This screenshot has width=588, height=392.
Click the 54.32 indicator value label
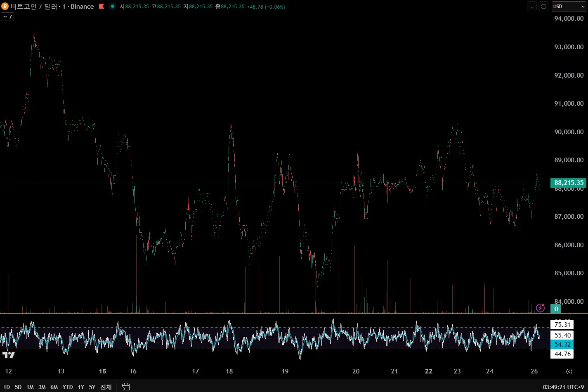(x=562, y=344)
